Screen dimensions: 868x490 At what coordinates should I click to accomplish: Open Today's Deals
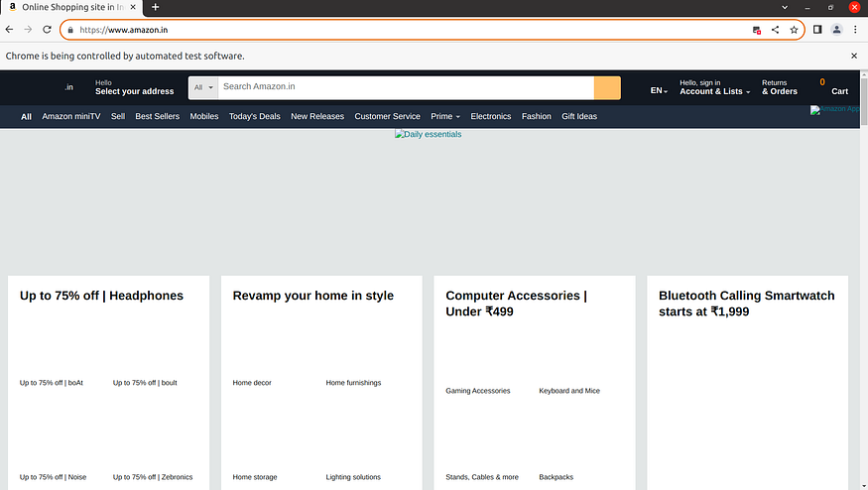(x=255, y=116)
